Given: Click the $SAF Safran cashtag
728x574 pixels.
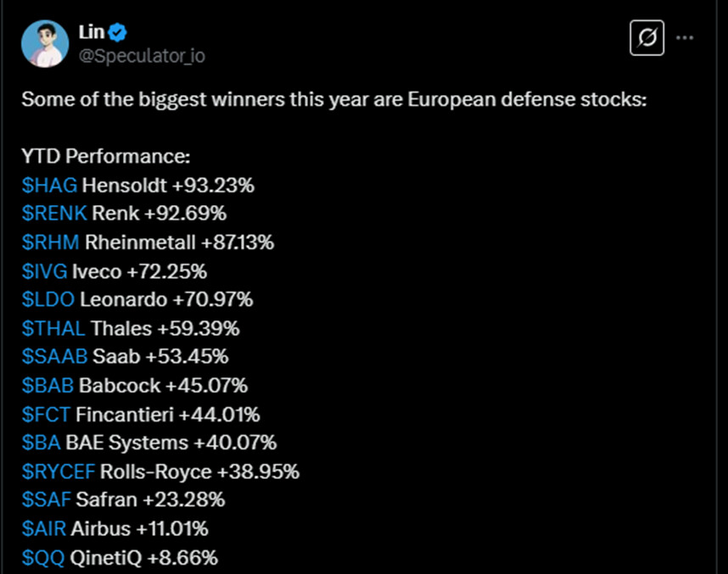Looking at the screenshot, I should (46, 500).
